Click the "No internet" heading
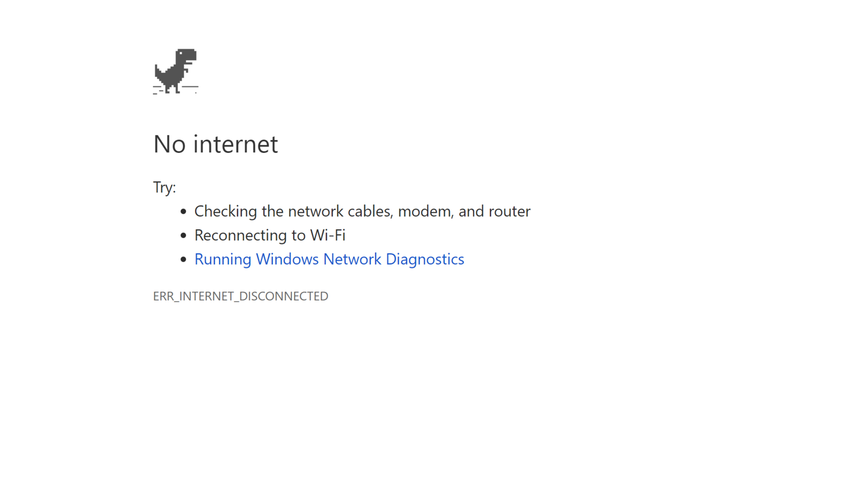868x488 pixels. [x=215, y=144]
